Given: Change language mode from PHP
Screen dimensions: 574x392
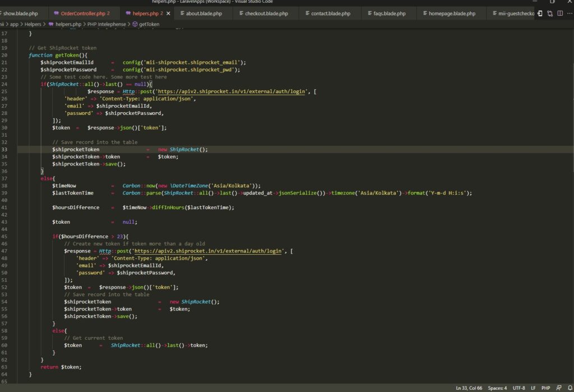Looking at the screenshot, I should click(x=545, y=388).
